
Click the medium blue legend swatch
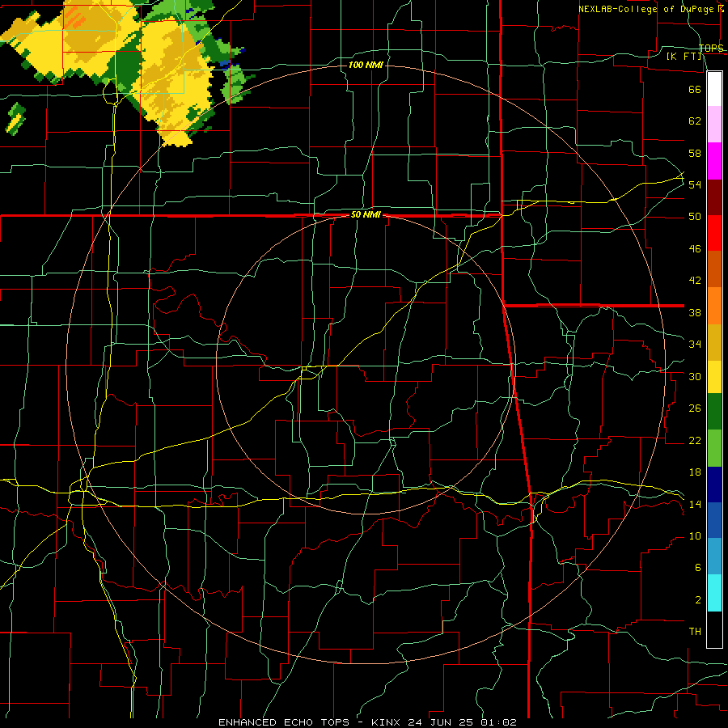(714, 520)
